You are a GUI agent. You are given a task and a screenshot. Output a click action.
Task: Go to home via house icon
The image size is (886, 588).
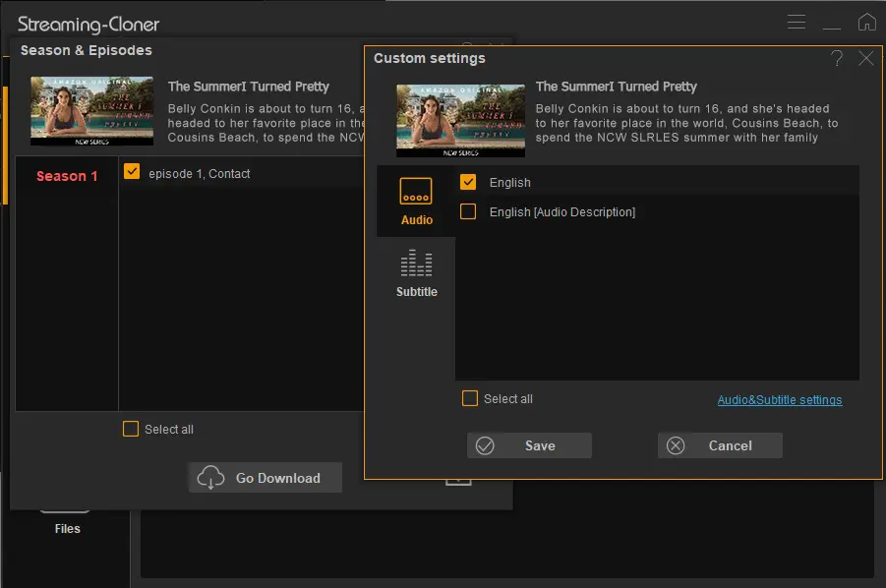tap(866, 22)
